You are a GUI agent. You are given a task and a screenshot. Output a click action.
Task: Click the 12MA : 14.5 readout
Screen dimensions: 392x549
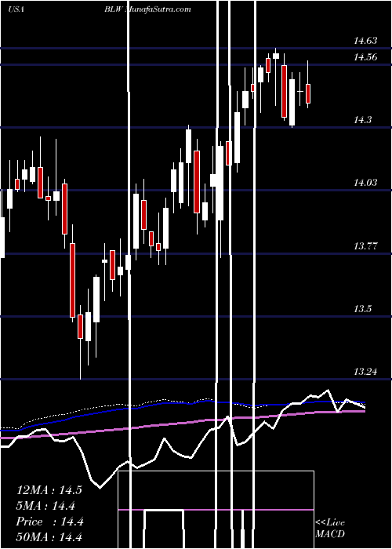(x=49, y=490)
